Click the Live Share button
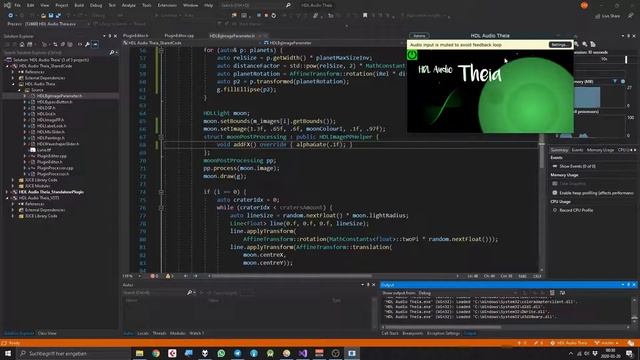The image size is (640, 360). coord(607,16)
